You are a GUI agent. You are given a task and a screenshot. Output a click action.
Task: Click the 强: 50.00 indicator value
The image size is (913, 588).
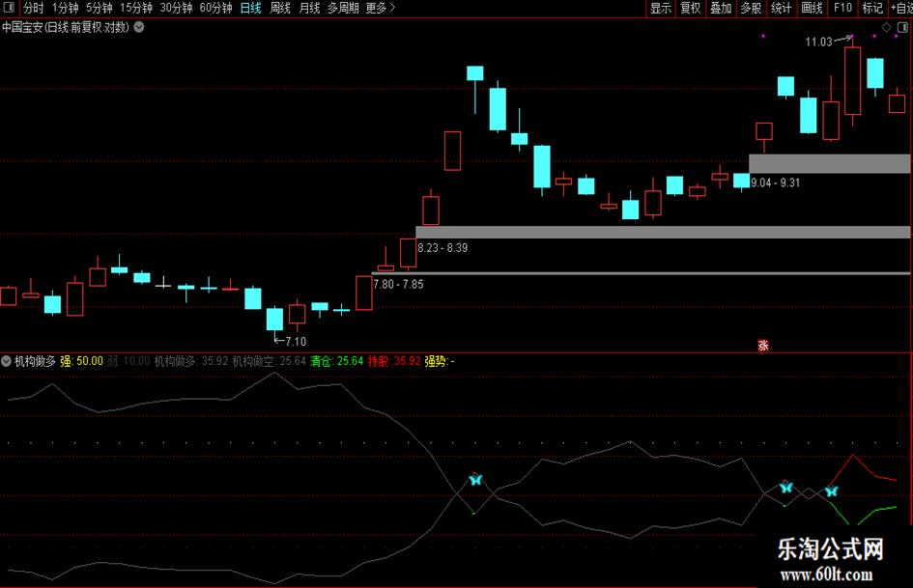coord(81,361)
